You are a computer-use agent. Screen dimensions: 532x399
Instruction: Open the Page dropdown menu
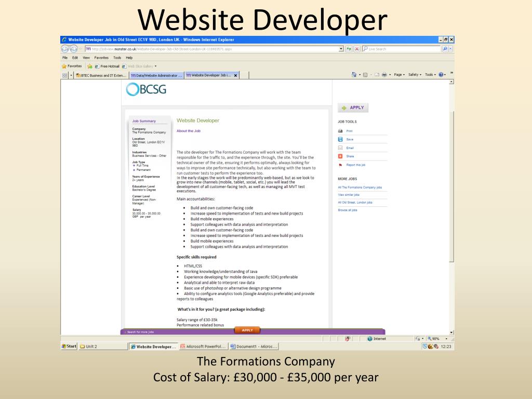click(399, 75)
